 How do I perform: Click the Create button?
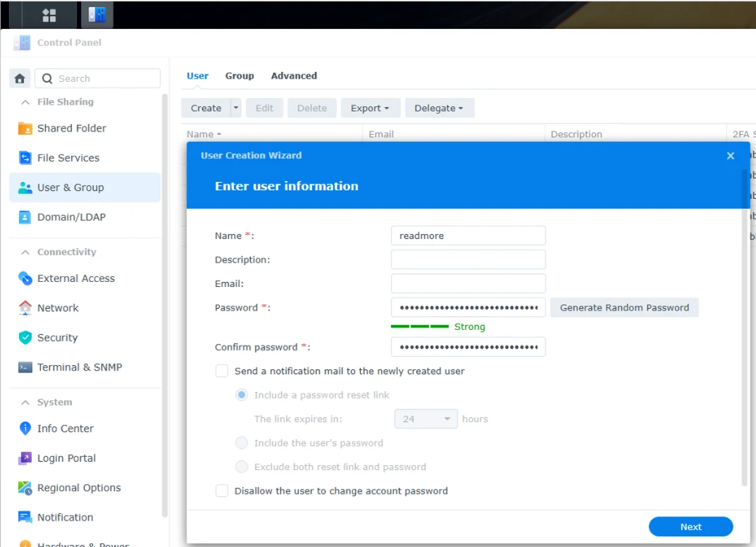pyautogui.click(x=206, y=108)
